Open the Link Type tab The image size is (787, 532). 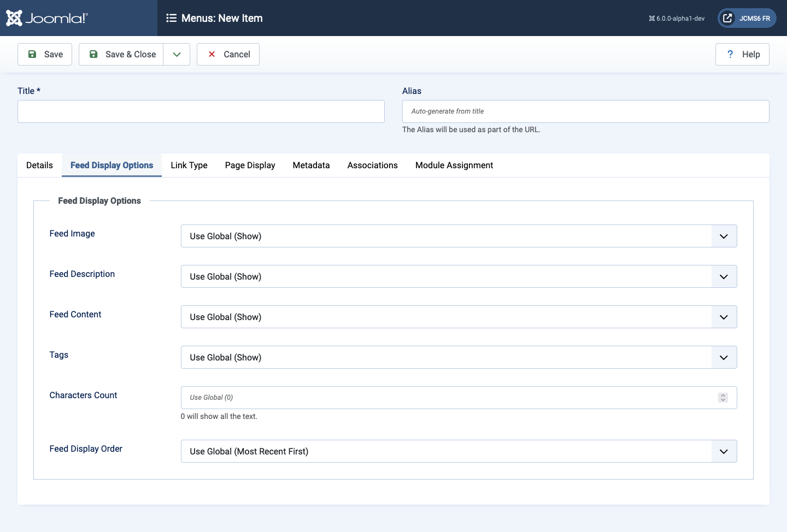coord(189,165)
